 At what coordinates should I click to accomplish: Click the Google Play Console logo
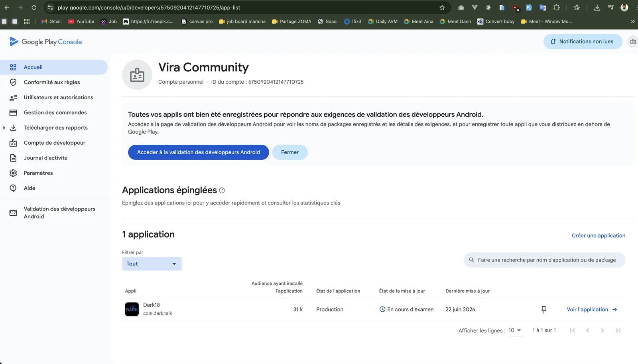(x=45, y=42)
